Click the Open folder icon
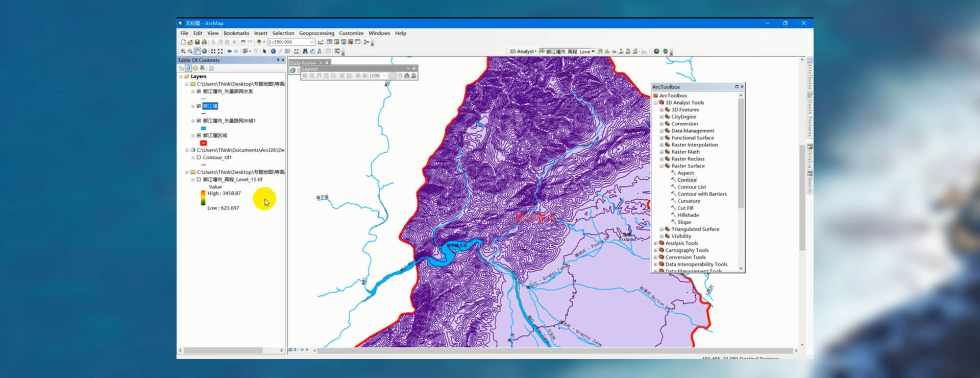Viewport: 980px width, 378px height. (190, 42)
